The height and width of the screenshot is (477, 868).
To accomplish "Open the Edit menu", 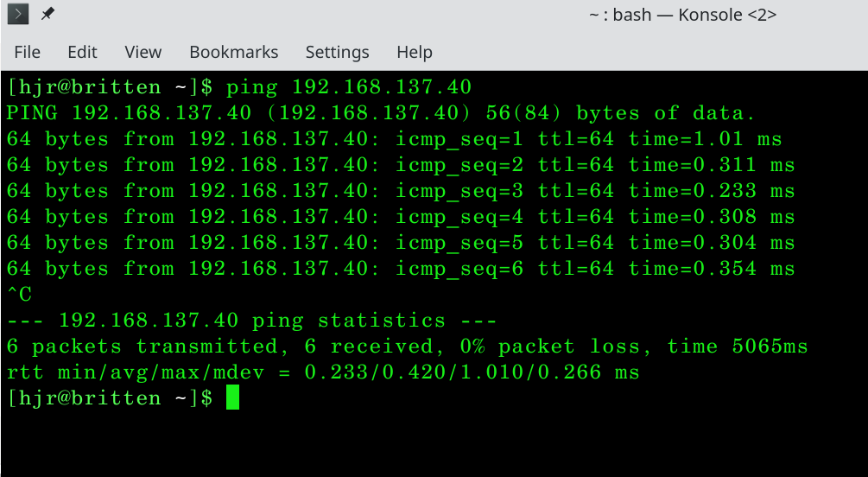I will click(82, 52).
